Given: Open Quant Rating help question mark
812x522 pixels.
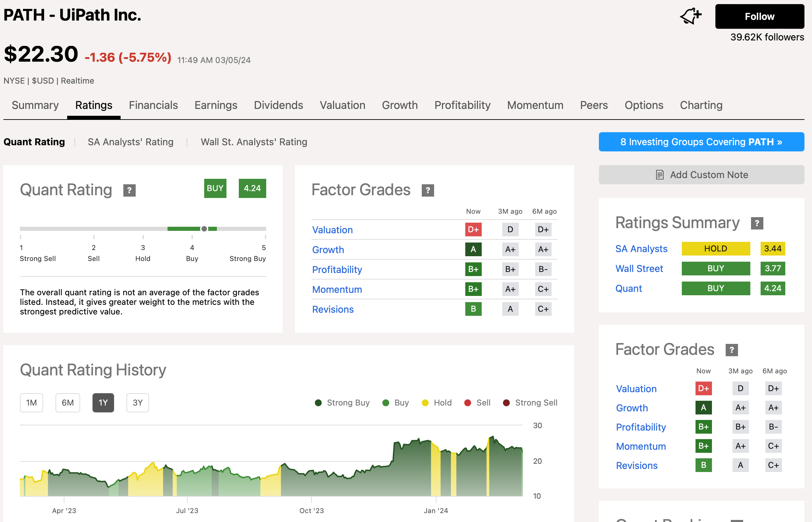Looking at the screenshot, I should coord(130,190).
